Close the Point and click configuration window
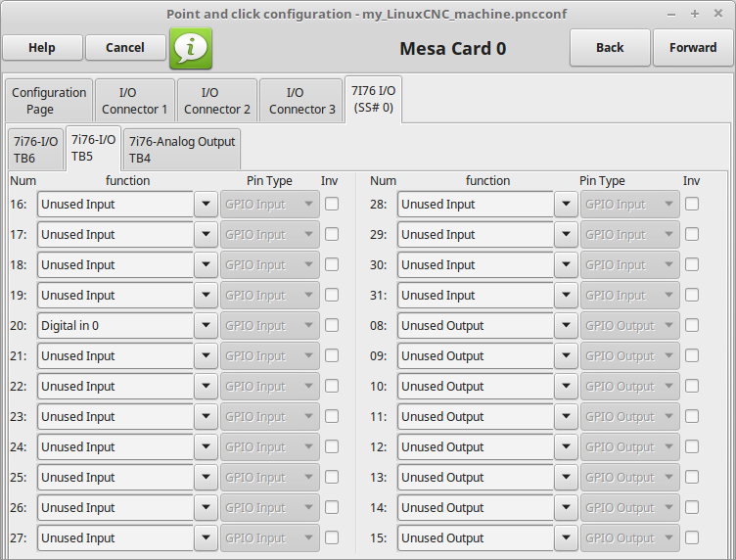Image resolution: width=736 pixels, height=560 pixels. click(x=718, y=14)
